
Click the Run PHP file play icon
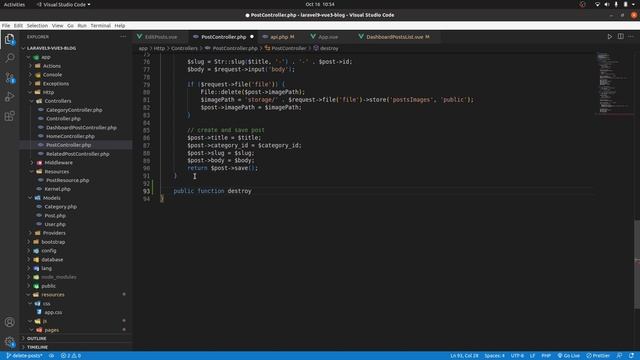(x=609, y=37)
